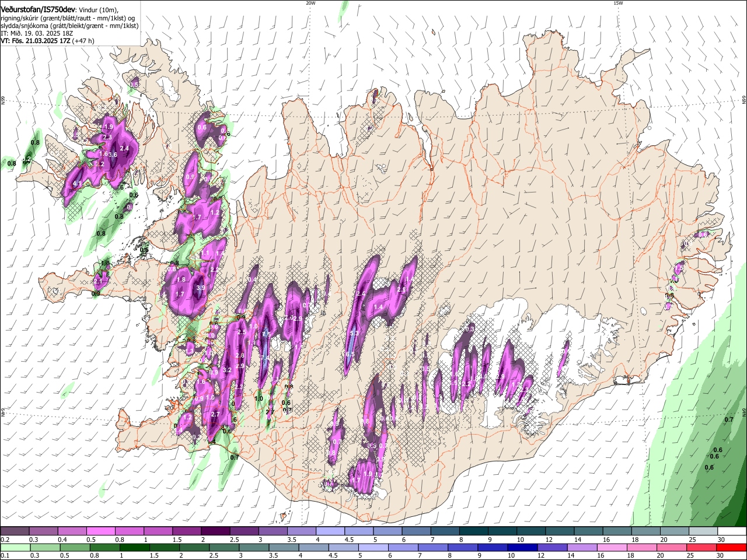This screenshot has height=560, width=747.
Task: Select snow legend swatch starting at 1.5
Action: 187,531
